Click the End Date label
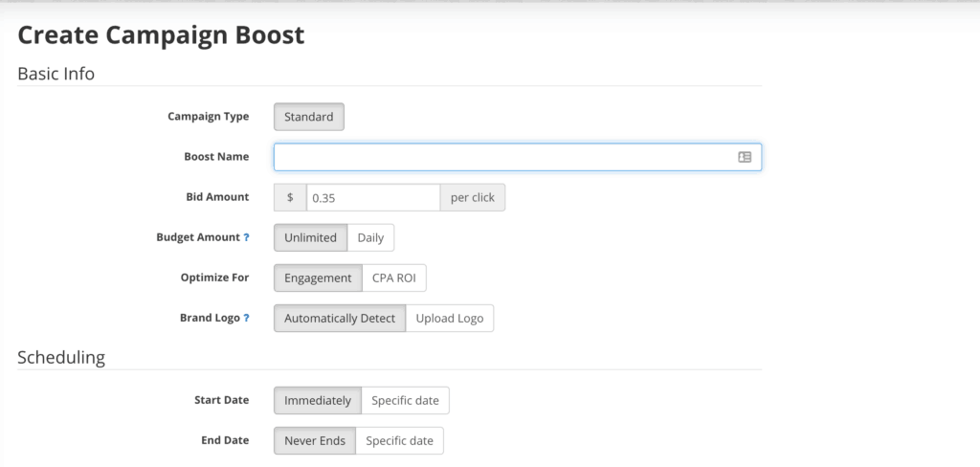This screenshot has width=980, height=467. 225,440
